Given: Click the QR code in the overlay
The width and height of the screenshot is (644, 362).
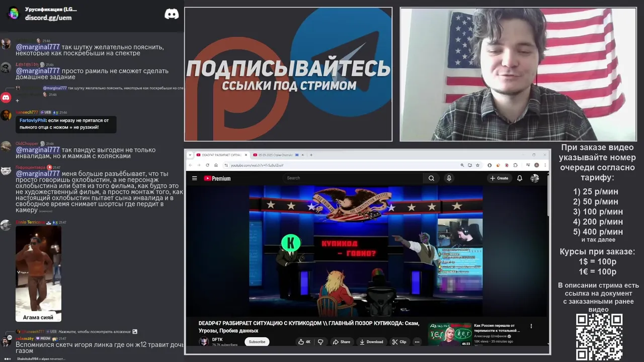Looking at the screenshot, I should 599,336.
